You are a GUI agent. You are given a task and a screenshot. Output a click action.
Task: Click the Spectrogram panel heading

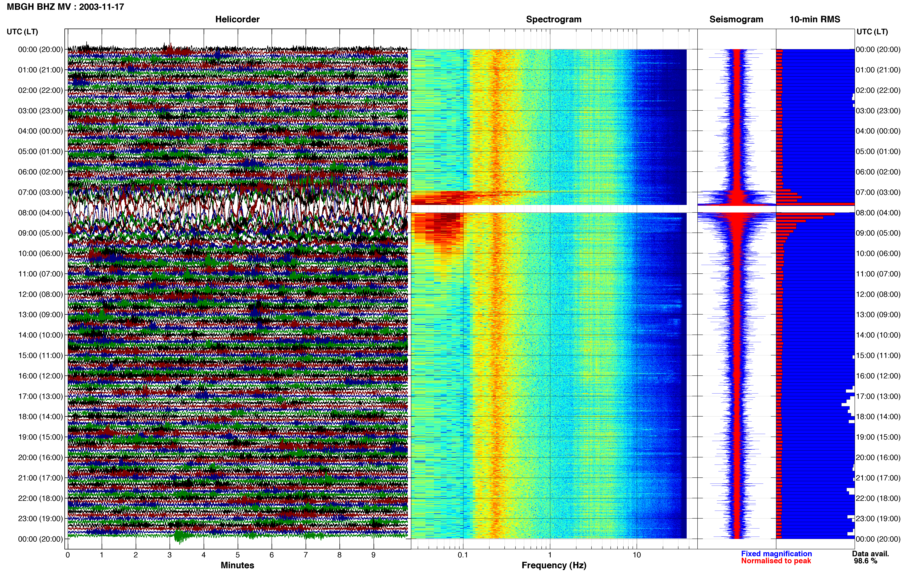554,19
